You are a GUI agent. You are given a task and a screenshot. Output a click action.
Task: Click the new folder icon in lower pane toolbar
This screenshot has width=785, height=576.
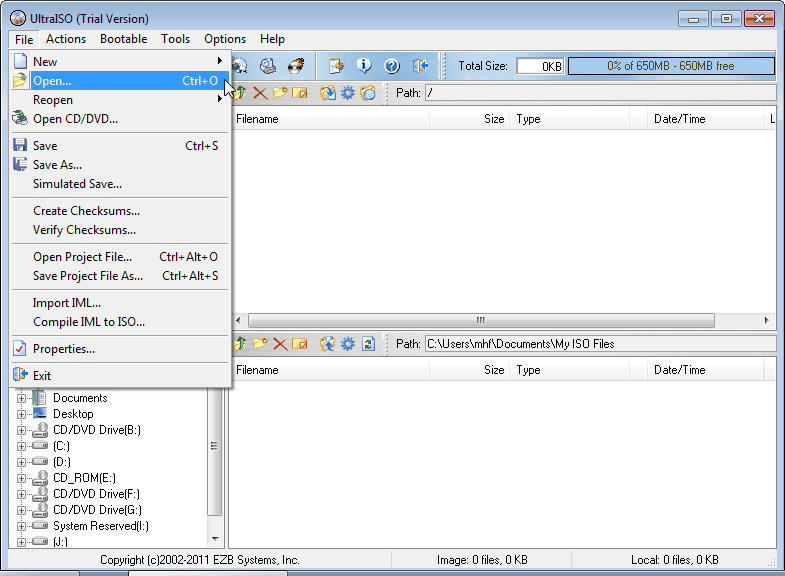coord(260,344)
